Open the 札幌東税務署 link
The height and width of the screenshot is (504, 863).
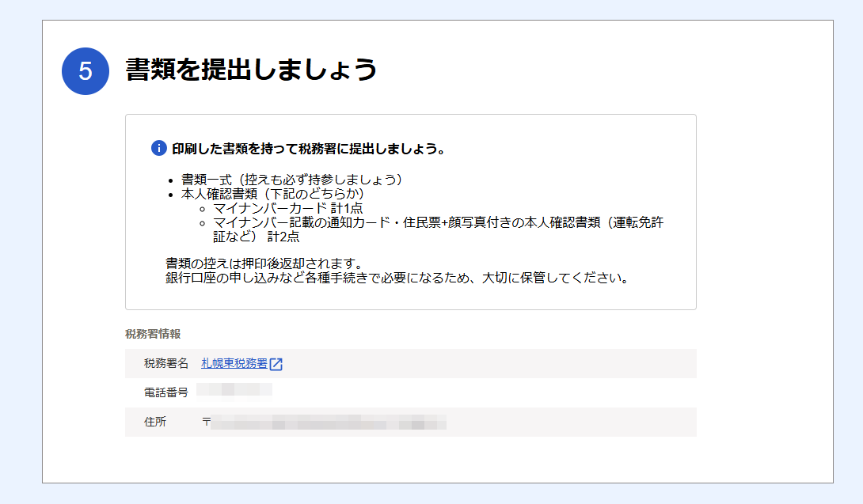pyautogui.click(x=234, y=363)
